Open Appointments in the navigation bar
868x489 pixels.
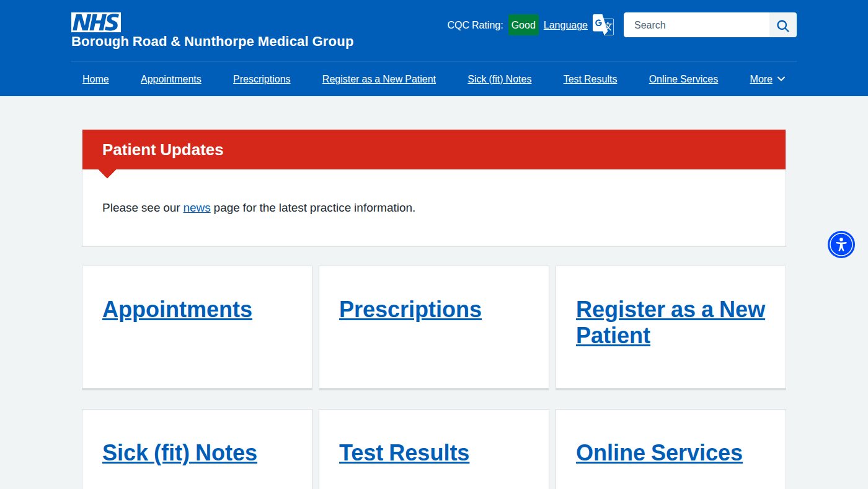171,79
